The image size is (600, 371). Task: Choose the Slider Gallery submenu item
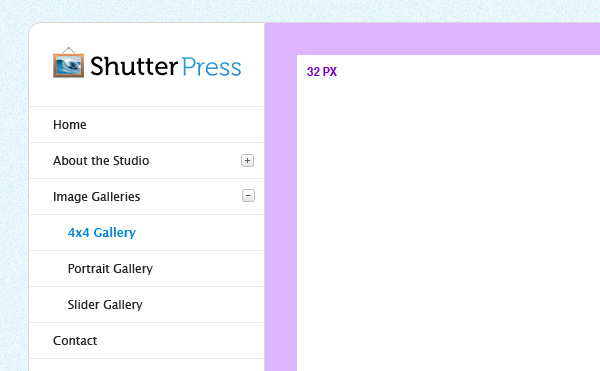105,304
